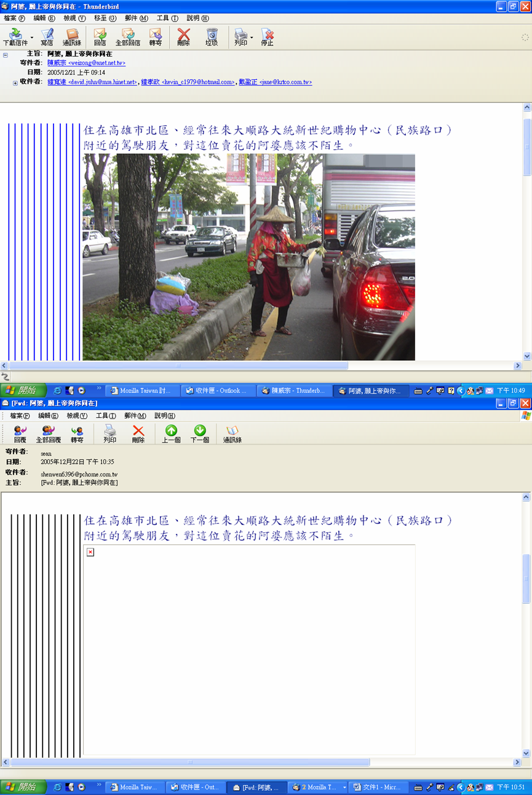The image size is (532, 795).
Task: Open the Mozilla T... group dropdown on lower taskbar
Action: [344, 788]
